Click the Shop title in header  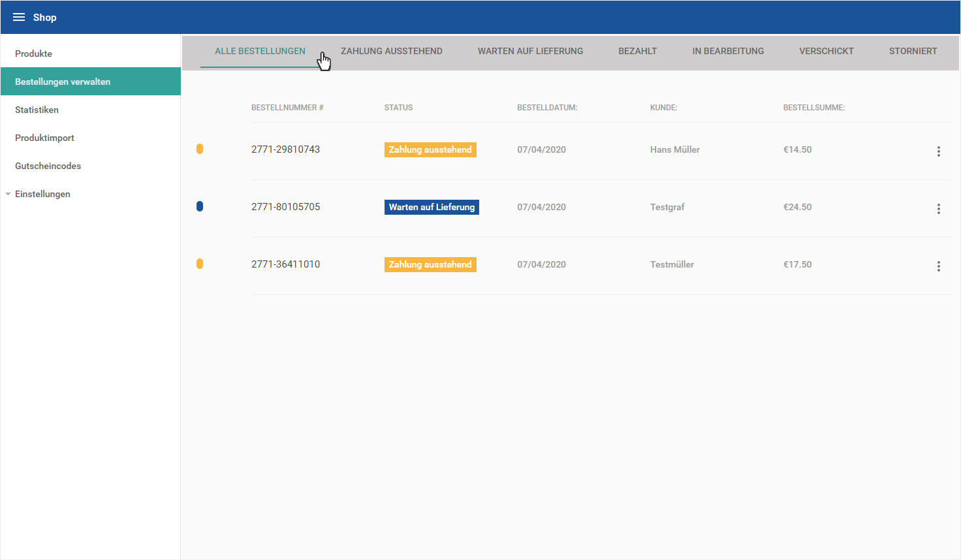pyautogui.click(x=45, y=18)
